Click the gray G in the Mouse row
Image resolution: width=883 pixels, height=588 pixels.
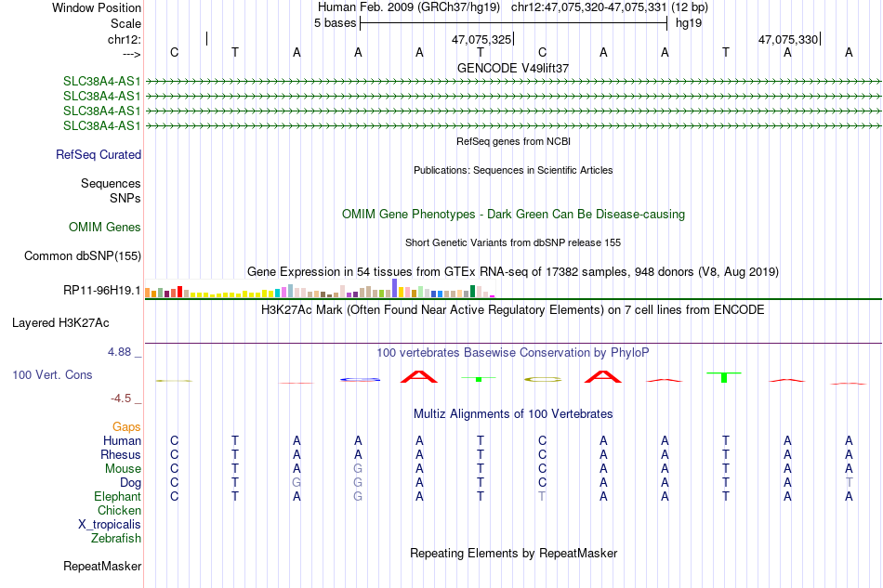point(358,469)
